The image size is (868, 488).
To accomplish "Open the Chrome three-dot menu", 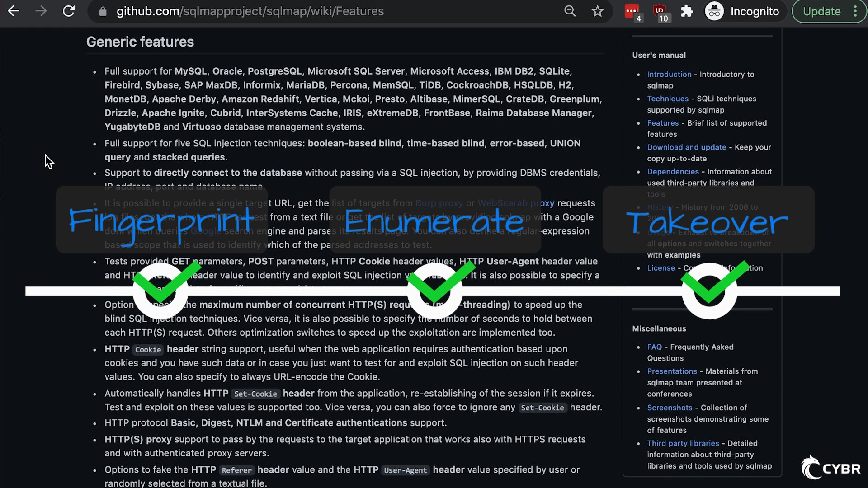I will click(x=855, y=11).
